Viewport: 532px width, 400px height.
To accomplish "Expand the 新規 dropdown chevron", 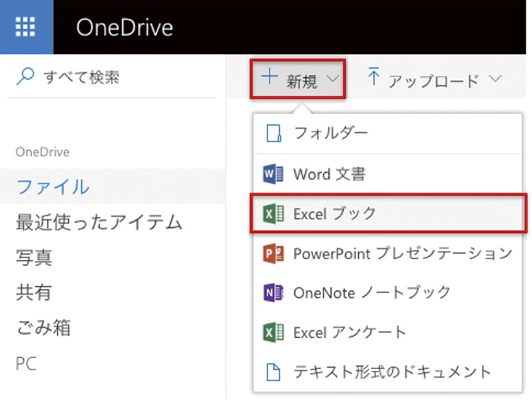I will coord(332,79).
